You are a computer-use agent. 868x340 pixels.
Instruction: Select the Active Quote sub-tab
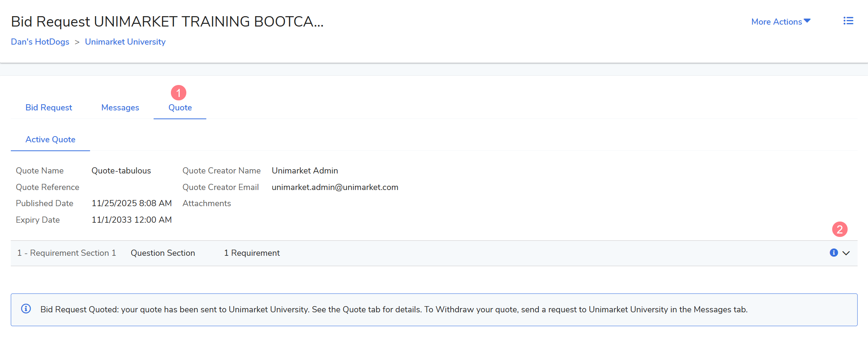(x=50, y=140)
